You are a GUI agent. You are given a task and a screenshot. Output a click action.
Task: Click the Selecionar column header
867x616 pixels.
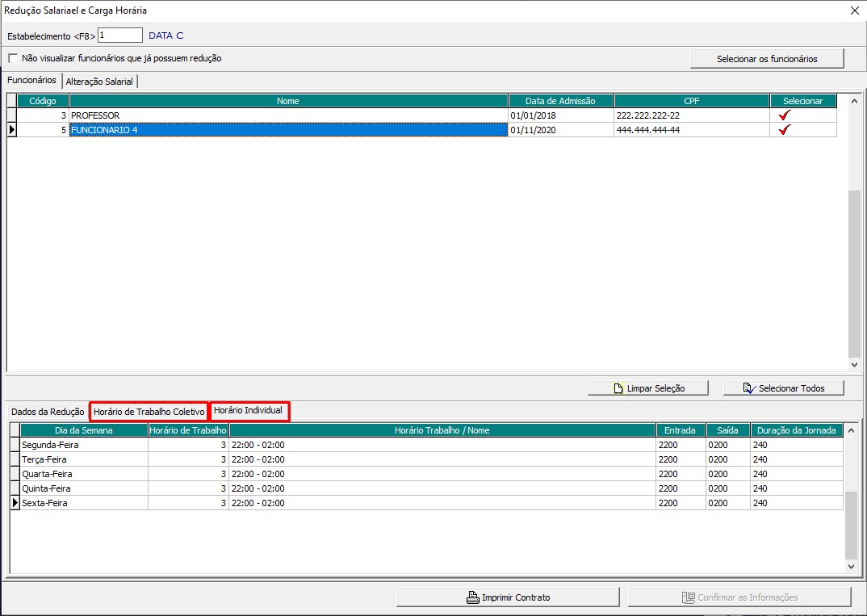click(803, 101)
